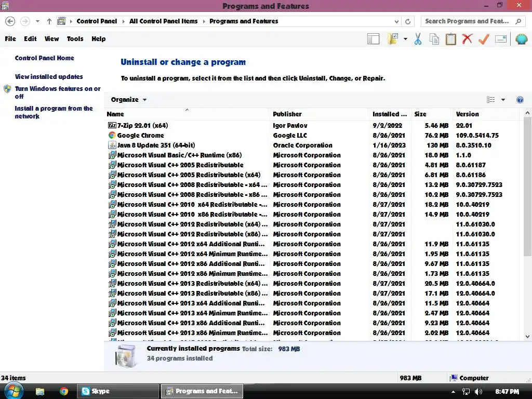Click the Copy toolbar icon

tap(434, 39)
